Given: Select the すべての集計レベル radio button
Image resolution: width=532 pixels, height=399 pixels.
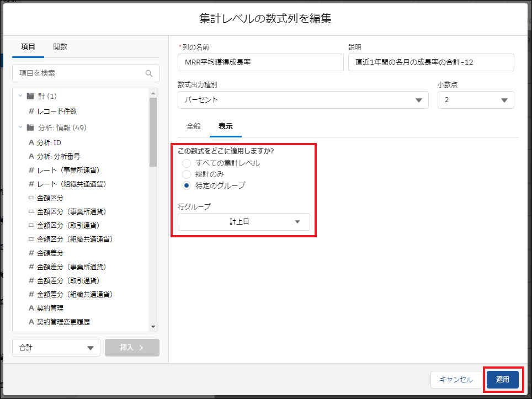Looking at the screenshot, I should 187,163.
